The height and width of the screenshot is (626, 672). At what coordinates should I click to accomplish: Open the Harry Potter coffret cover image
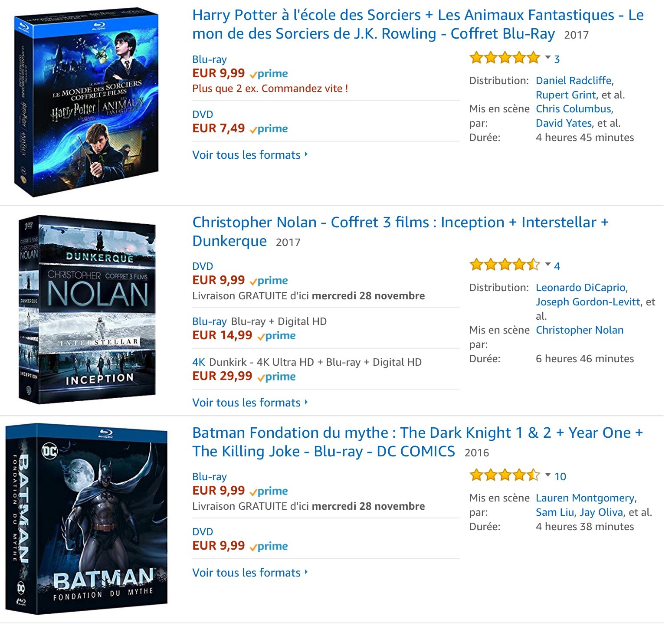[x=86, y=102]
